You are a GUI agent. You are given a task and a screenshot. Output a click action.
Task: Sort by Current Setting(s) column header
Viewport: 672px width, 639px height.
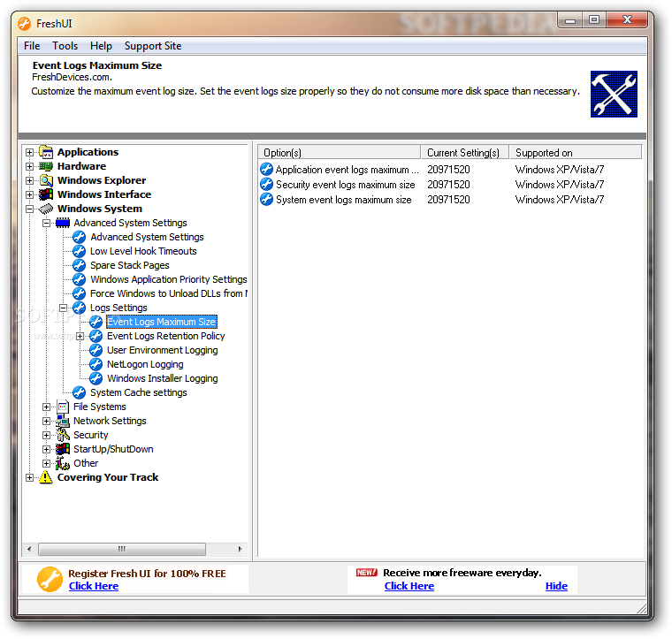(465, 153)
